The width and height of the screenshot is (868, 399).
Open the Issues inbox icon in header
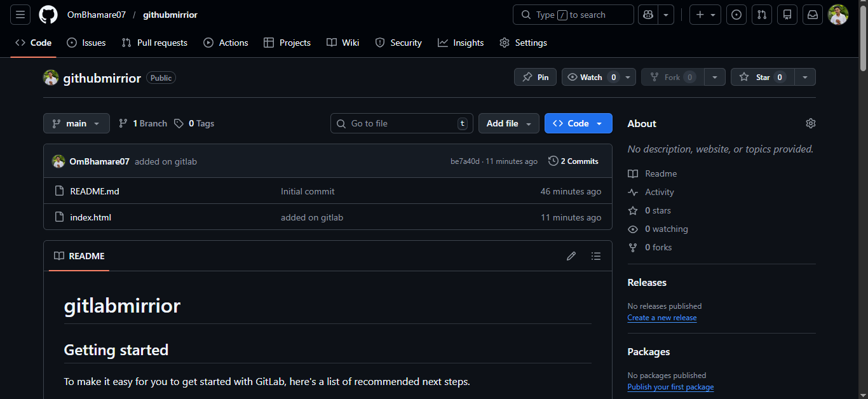(736, 15)
